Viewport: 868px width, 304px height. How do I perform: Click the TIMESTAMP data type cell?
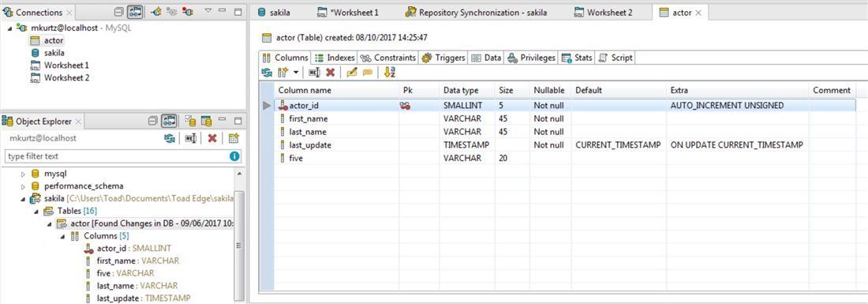(466, 145)
